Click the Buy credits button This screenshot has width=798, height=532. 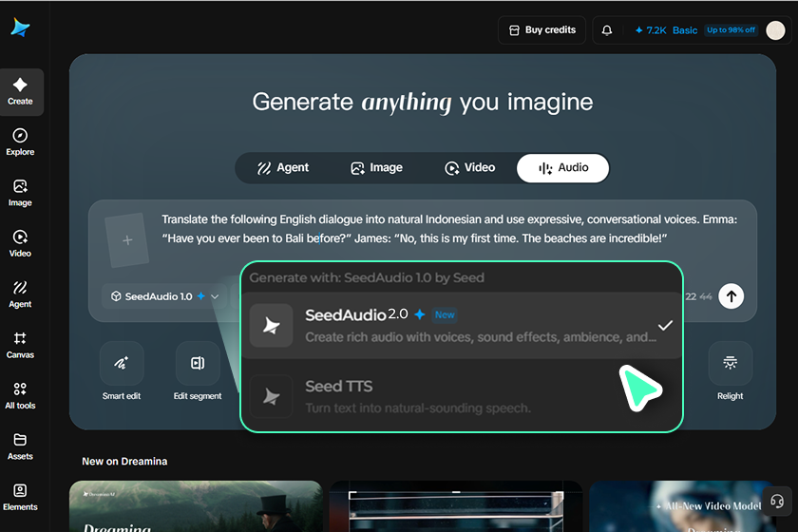542,30
